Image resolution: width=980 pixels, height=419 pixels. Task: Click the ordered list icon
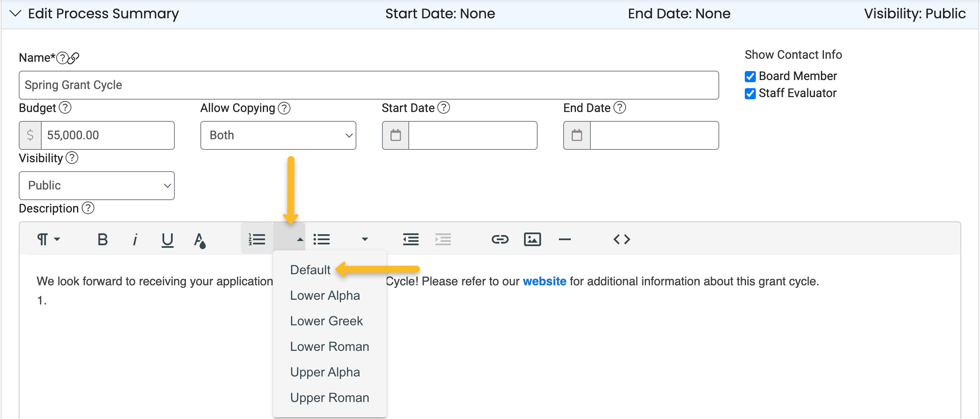click(257, 239)
